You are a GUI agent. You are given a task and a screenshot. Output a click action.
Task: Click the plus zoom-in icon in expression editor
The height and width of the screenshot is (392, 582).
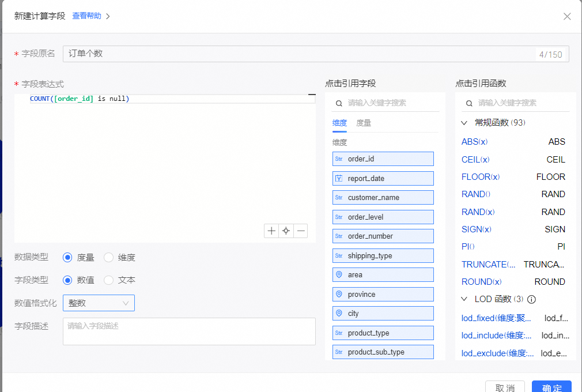pyautogui.click(x=271, y=231)
